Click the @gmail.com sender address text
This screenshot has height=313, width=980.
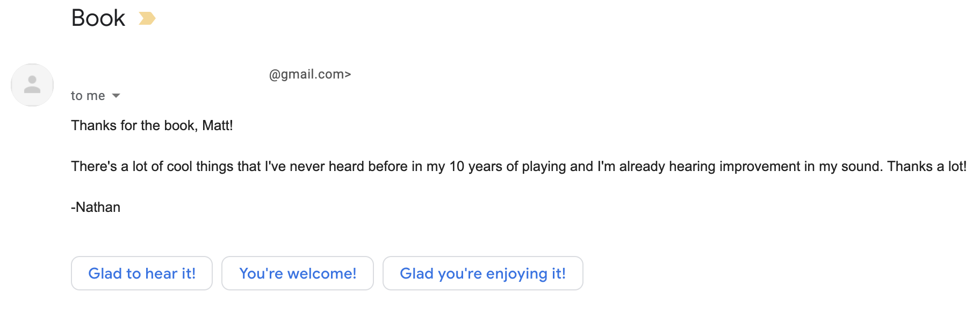point(310,74)
